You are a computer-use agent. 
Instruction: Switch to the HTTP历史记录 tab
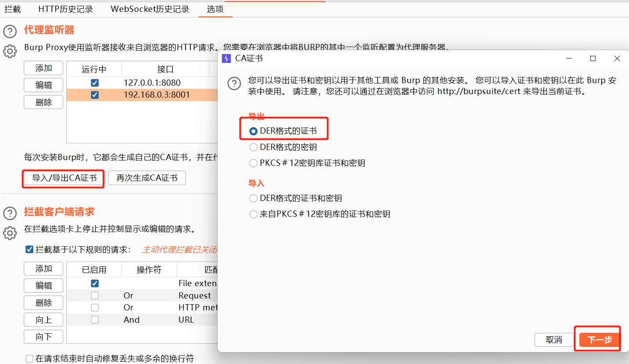(65, 9)
